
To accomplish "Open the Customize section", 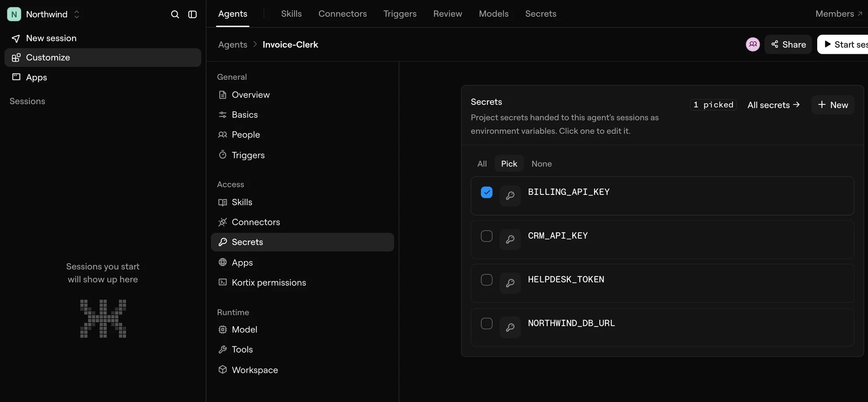I will pos(103,57).
